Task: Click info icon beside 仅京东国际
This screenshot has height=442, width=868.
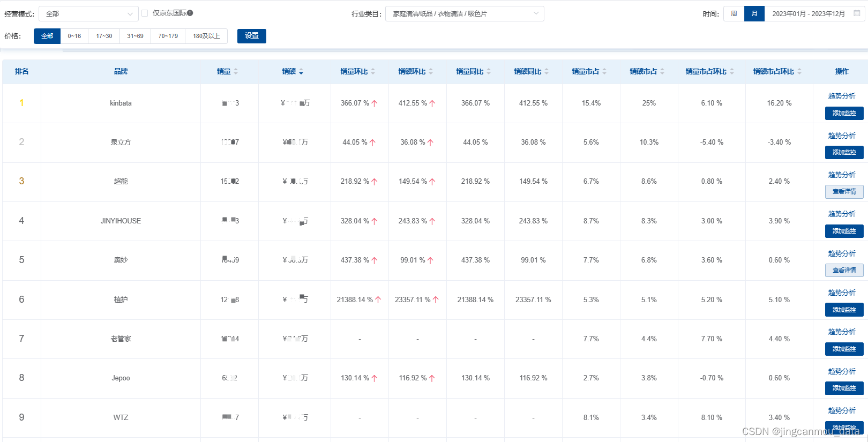Action: [x=190, y=13]
